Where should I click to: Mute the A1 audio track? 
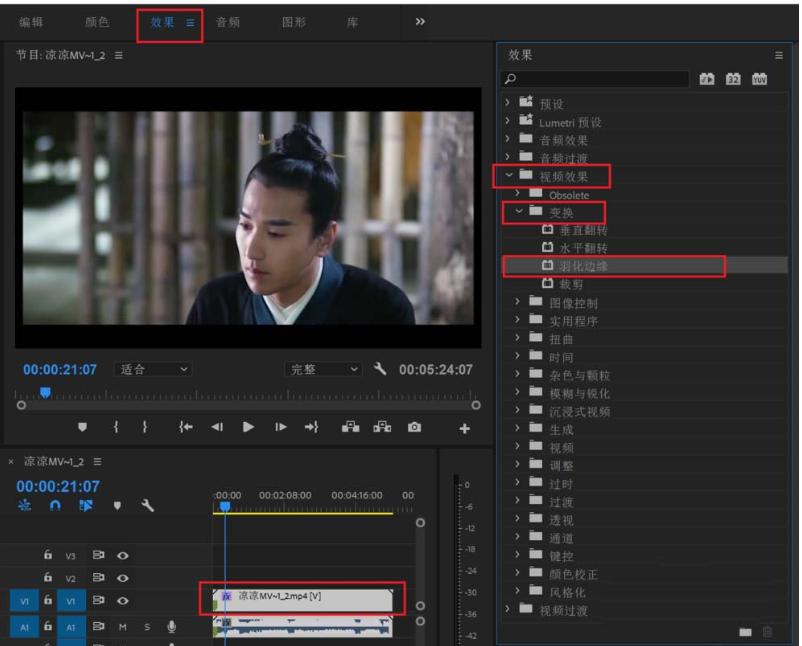point(123,627)
